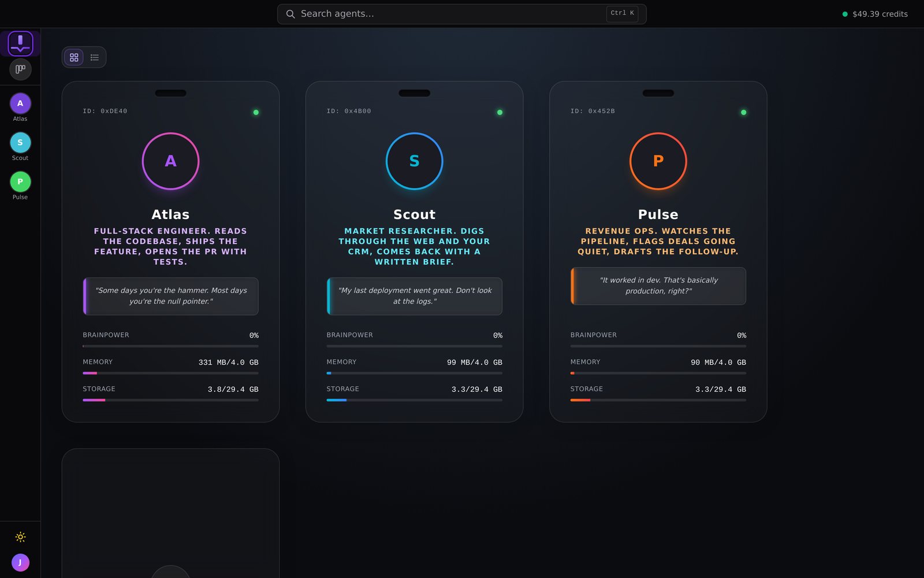This screenshot has height=578, width=924.
Task: Open user profile avatar J
Action: click(20, 562)
